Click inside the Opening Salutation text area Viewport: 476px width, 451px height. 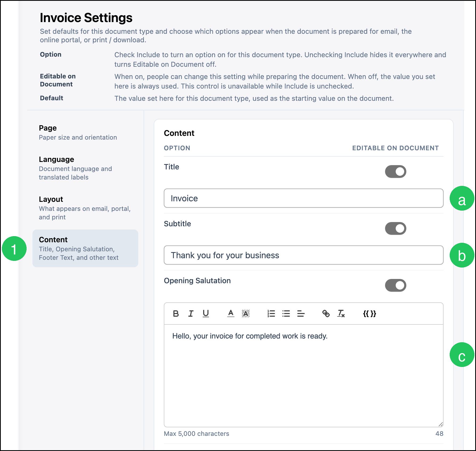[304, 375]
